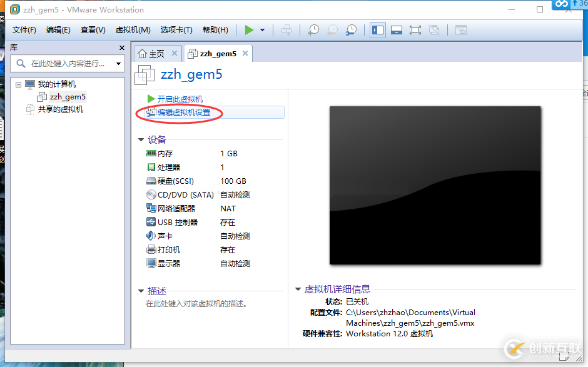Open the snapshot manager
The height and width of the screenshot is (367, 588).
click(350, 29)
